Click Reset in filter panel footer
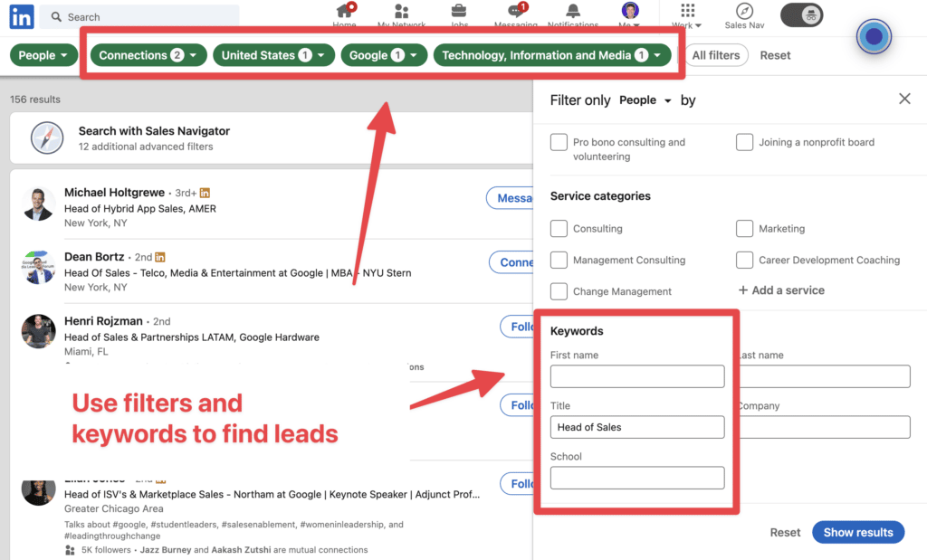Image resolution: width=927 pixels, height=560 pixels. (x=785, y=532)
